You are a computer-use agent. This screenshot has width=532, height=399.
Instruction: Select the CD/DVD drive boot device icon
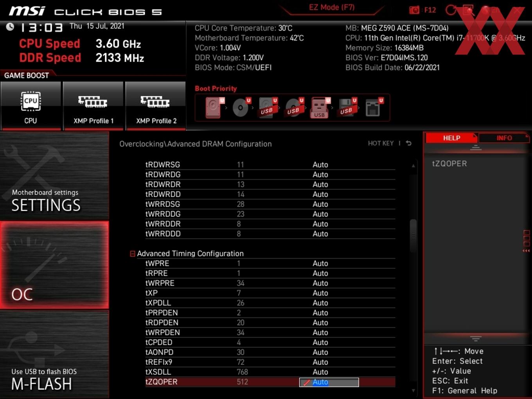[241, 108]
